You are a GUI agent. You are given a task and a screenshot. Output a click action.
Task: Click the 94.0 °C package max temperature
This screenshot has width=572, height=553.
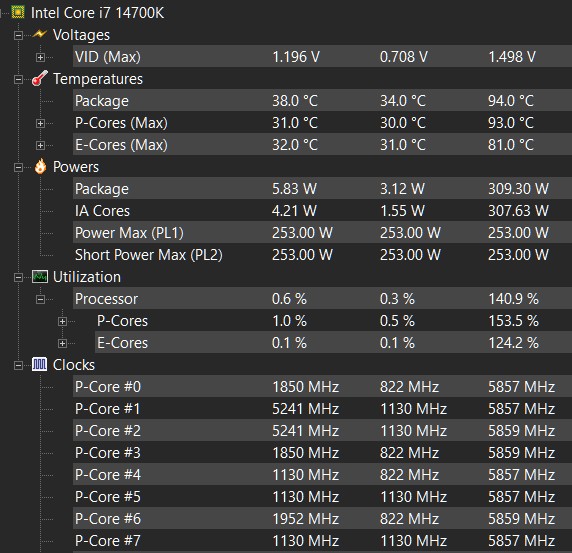click(x=511, y=101)
